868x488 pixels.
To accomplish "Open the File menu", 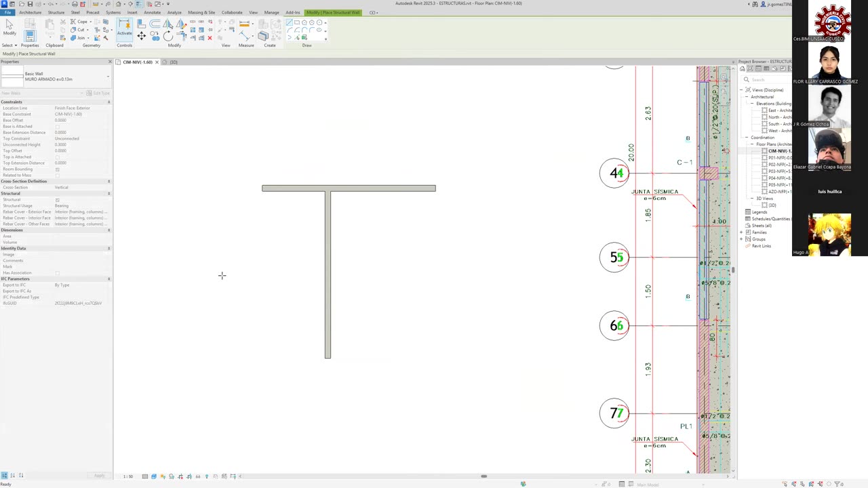I will [7, 12].
